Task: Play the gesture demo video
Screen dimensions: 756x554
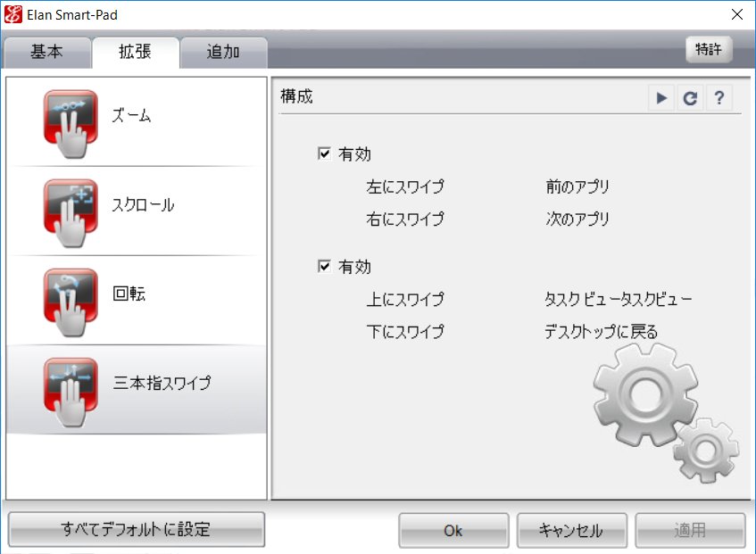Action: [661, 98]
